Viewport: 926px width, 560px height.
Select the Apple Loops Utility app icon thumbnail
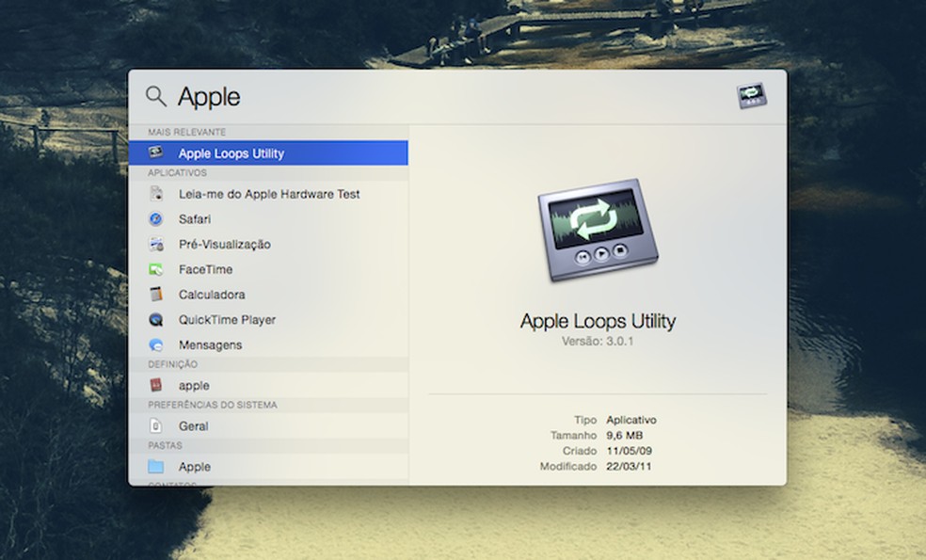(x=157, y=152)
